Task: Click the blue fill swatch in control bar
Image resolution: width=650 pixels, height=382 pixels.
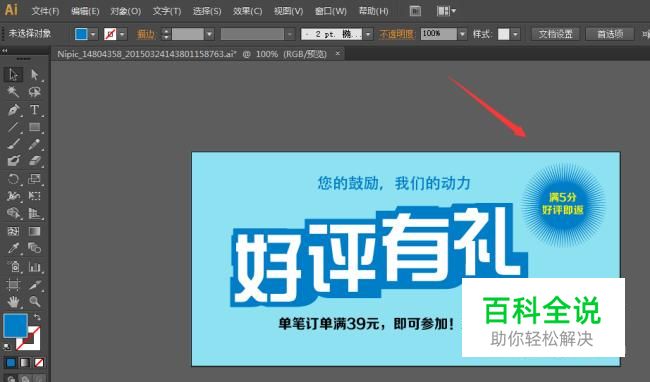Action: pos(81,34)
